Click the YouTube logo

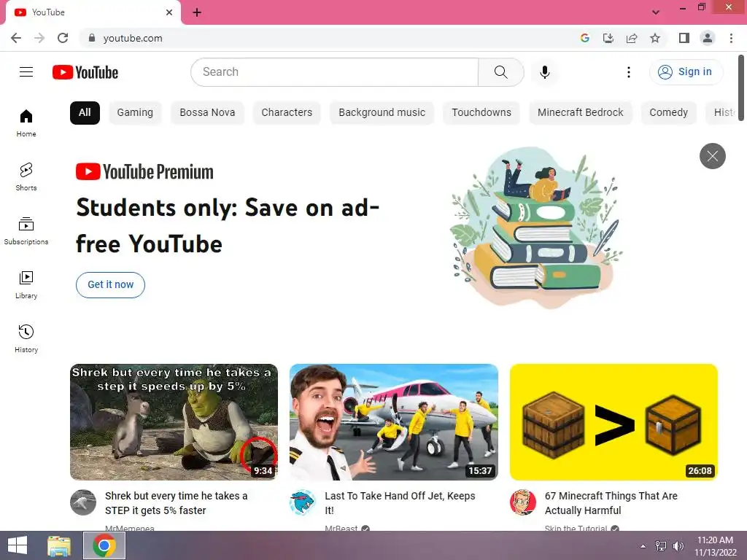click(x=85, y=72)
